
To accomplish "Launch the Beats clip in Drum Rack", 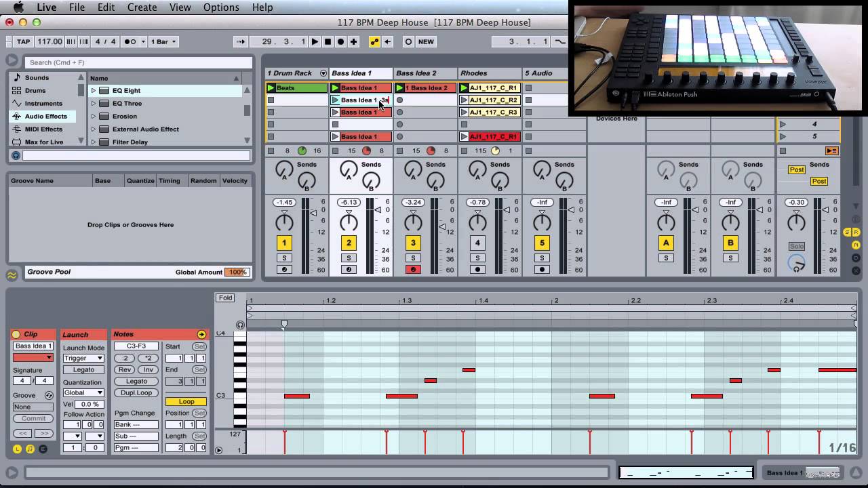I will pos(271,88).
